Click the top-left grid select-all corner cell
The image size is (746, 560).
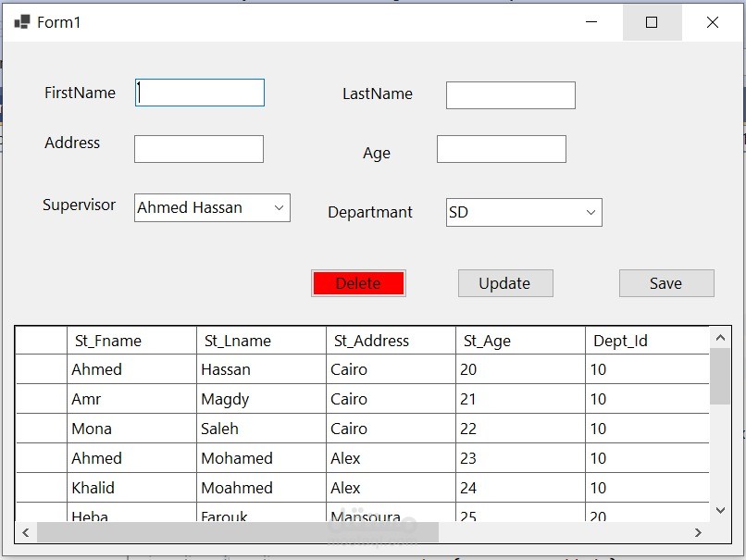tap(42, 341)
